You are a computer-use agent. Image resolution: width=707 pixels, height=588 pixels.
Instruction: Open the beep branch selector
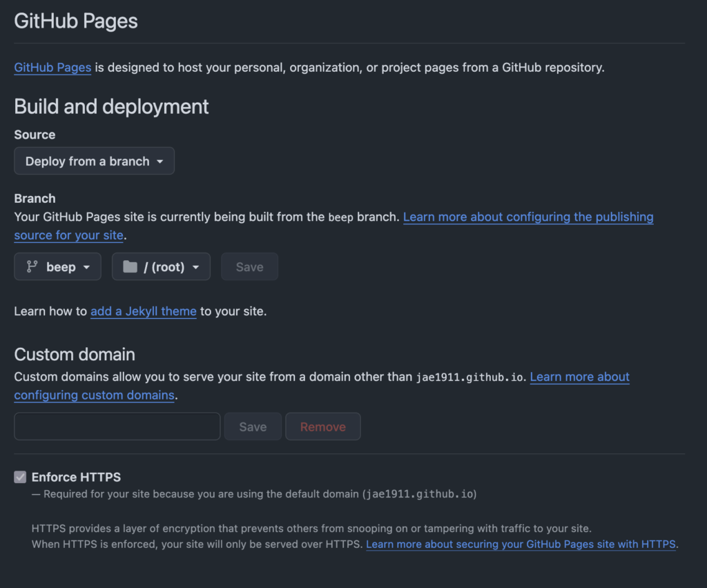coord(57,266)
